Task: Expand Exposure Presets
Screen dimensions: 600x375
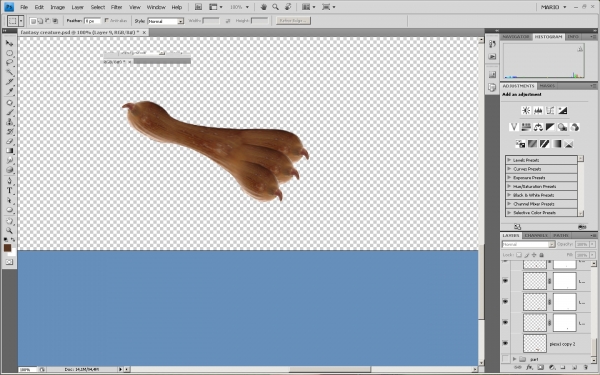Action: 509,178
